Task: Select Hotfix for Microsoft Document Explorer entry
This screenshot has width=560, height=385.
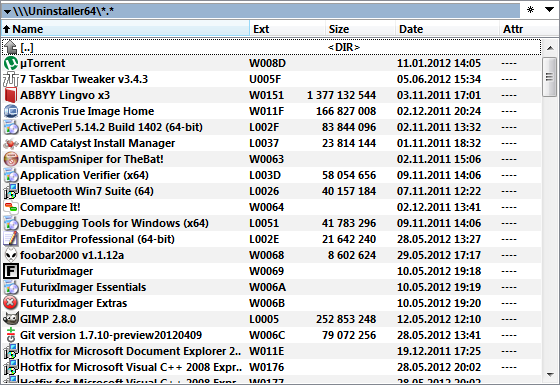Action: 131,351
